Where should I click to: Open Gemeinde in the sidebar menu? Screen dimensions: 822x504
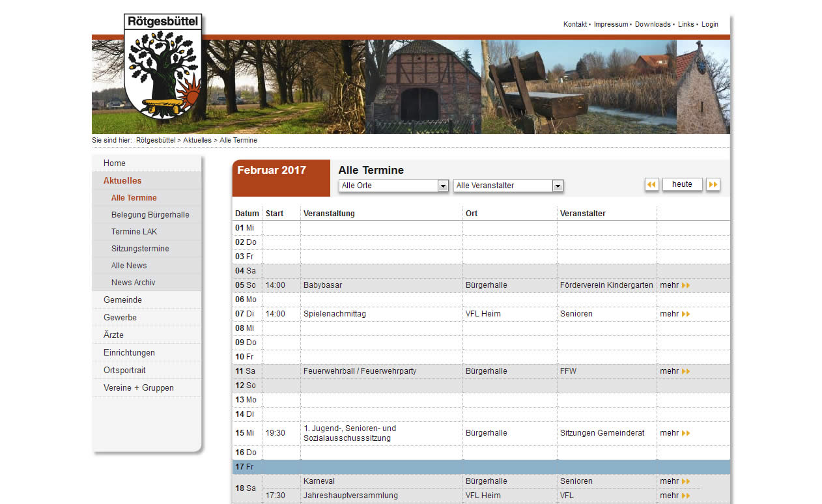click(147, 300)
